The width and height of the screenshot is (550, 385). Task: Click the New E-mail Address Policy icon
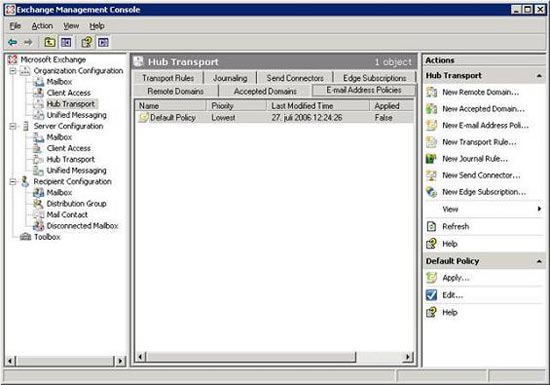pyautogui.click(x=431, y=125)
